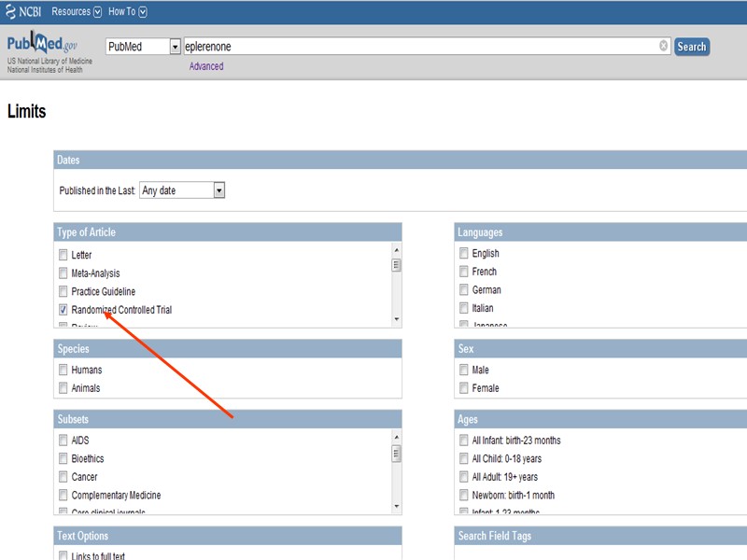
Task: Clear the search box with the X icon
Action: 663,46
